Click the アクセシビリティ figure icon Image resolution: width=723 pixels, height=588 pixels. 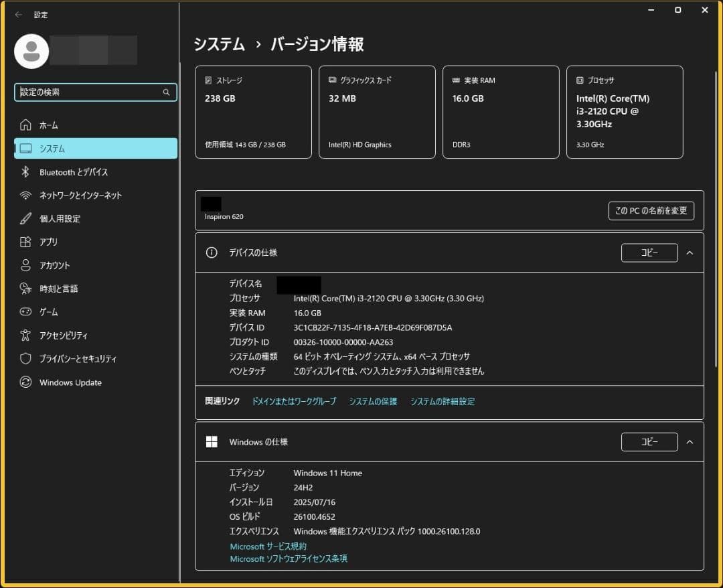[26, 336]
